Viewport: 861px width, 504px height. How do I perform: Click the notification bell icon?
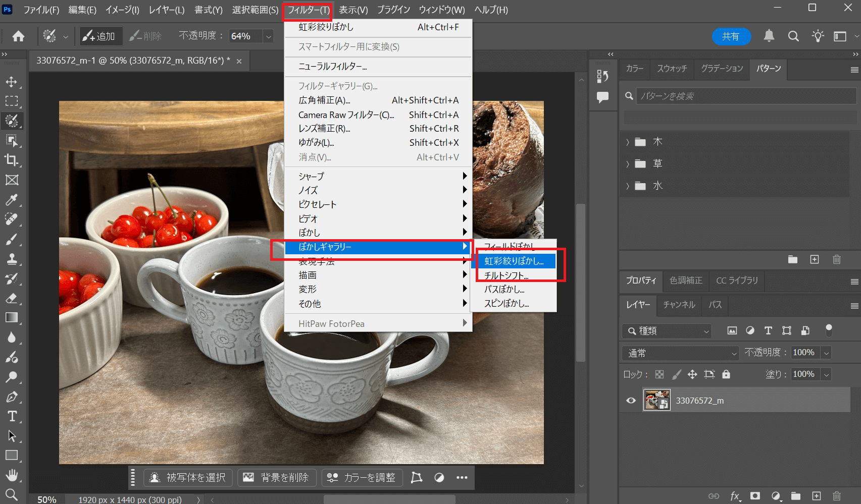coord(769,36)
